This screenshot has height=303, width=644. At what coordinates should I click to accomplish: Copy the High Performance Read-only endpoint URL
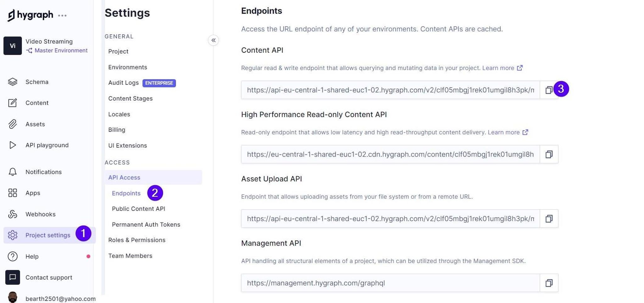549,154
